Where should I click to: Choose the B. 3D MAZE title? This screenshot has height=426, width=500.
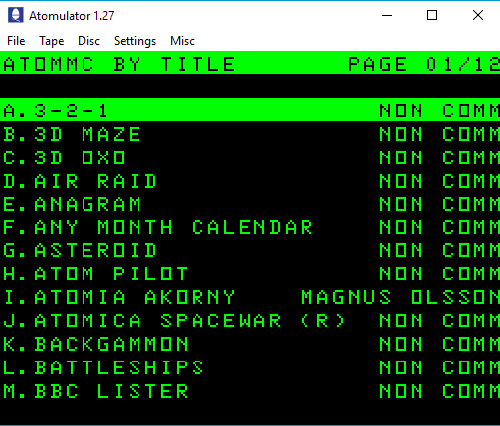coord(250,134)
